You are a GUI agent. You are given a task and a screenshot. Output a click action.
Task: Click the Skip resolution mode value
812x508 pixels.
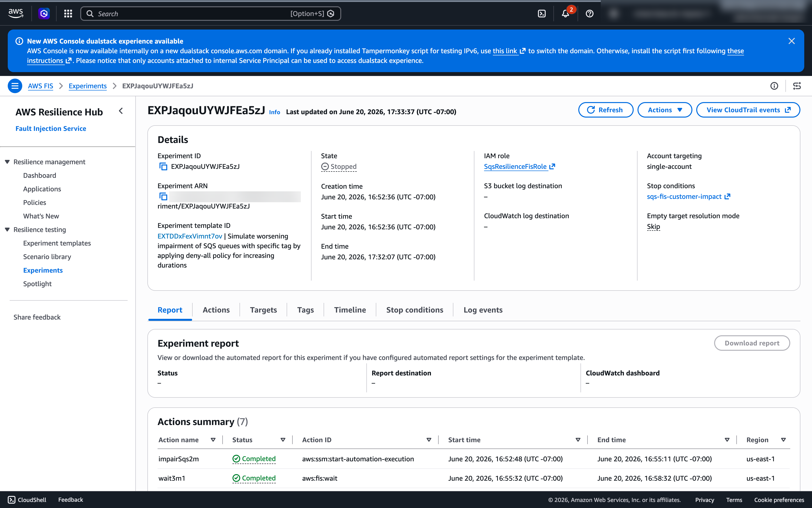pyautogui.click(x=653, y=226)
